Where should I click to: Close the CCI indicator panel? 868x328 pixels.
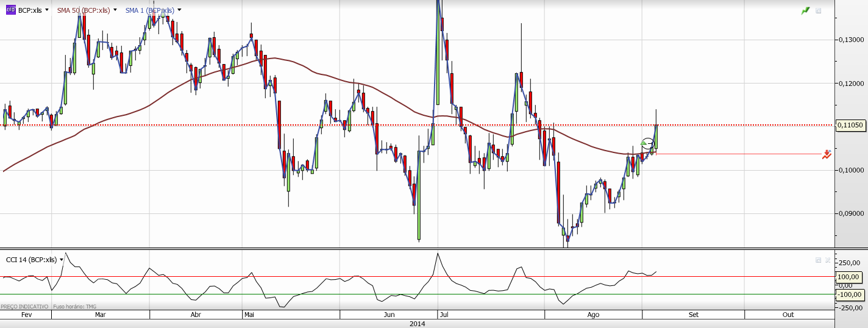[828, 260]
